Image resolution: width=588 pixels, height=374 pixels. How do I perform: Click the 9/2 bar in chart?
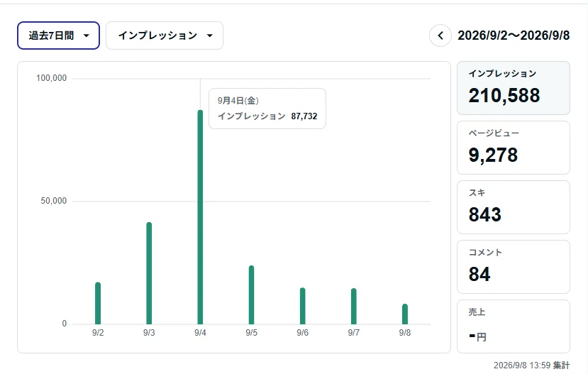coord(98,303)
